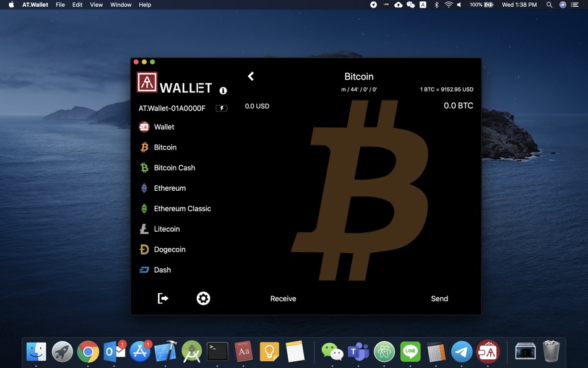Open WeChat from the Dock
The image size is (588, 368).
click(x=332, y=352)
